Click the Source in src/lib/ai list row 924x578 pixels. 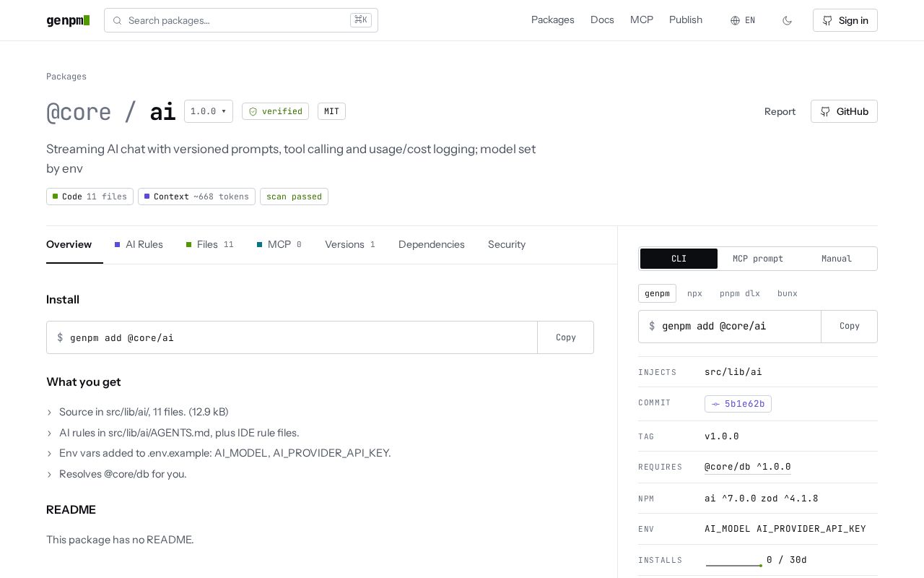(x=320, y=412)
